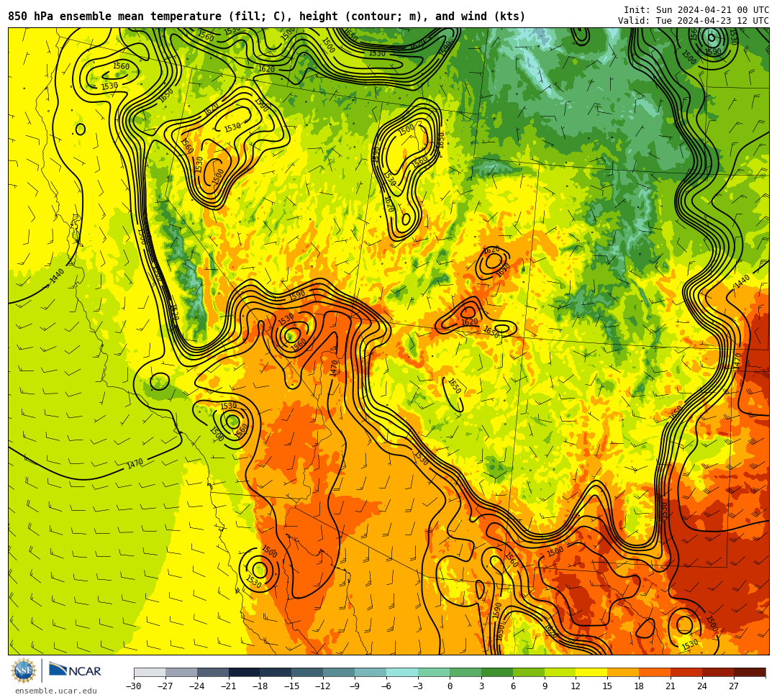
Task: Pick the colorbar segment between 15 and 18
Action: tap(623, 672)
